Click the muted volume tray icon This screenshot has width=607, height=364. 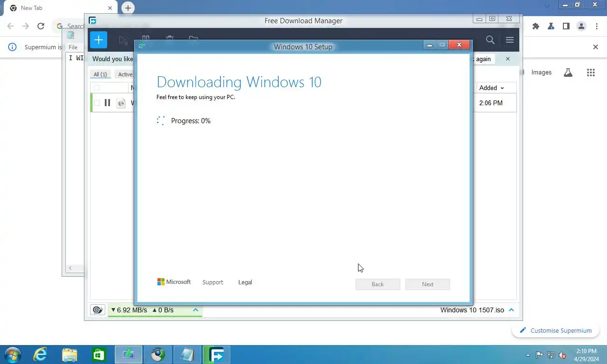point(562,355)
